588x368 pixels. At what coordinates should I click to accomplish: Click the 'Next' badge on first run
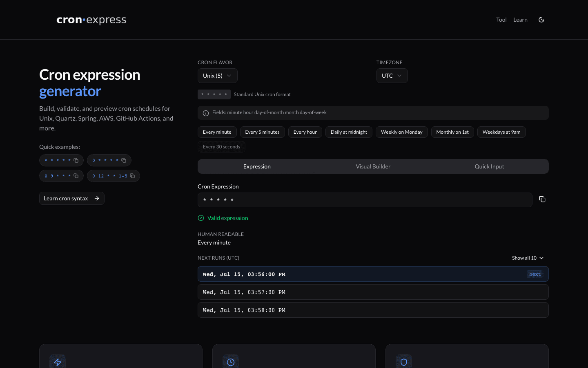click(x=535, y=274)
